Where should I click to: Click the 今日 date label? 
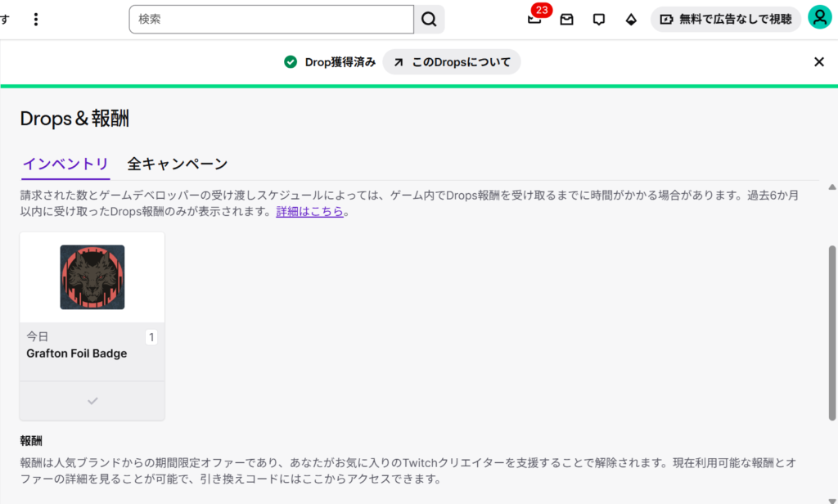click(x=38, y=336)
